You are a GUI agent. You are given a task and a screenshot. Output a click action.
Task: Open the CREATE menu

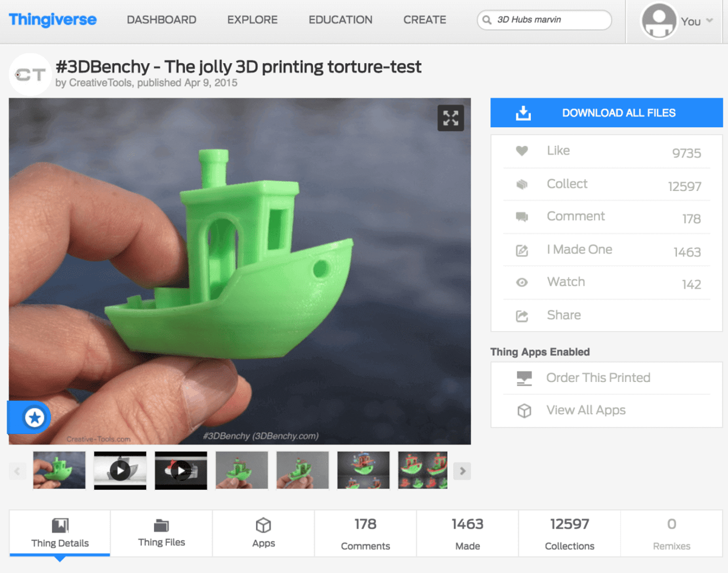(x=425, y=20)
